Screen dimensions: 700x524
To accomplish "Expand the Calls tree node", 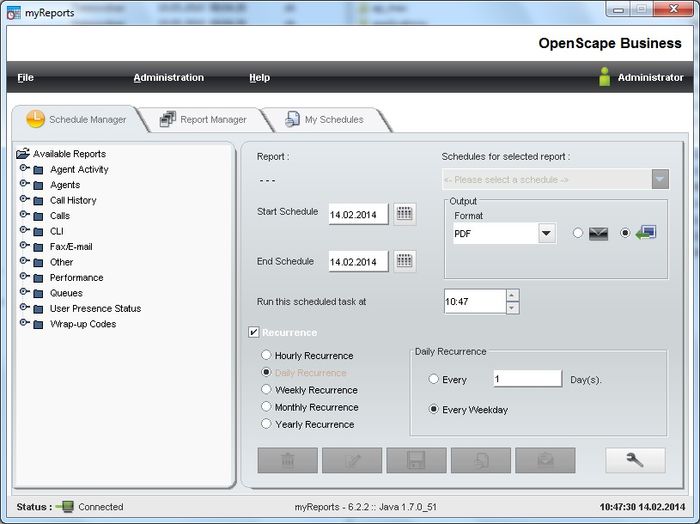I will 24,215.
